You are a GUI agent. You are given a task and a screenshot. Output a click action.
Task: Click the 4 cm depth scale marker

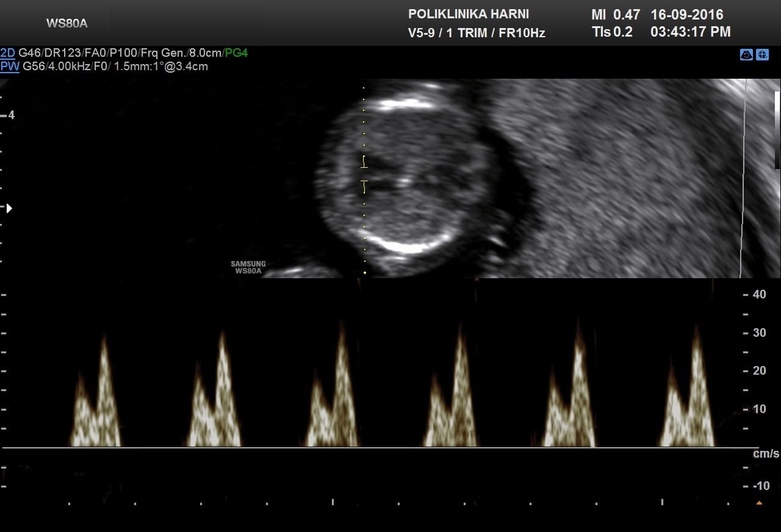pyautogui.click(x=11, y=115)
